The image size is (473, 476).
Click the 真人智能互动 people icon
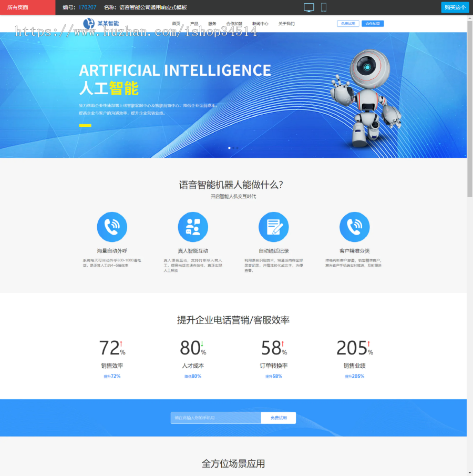pos(193,227)
